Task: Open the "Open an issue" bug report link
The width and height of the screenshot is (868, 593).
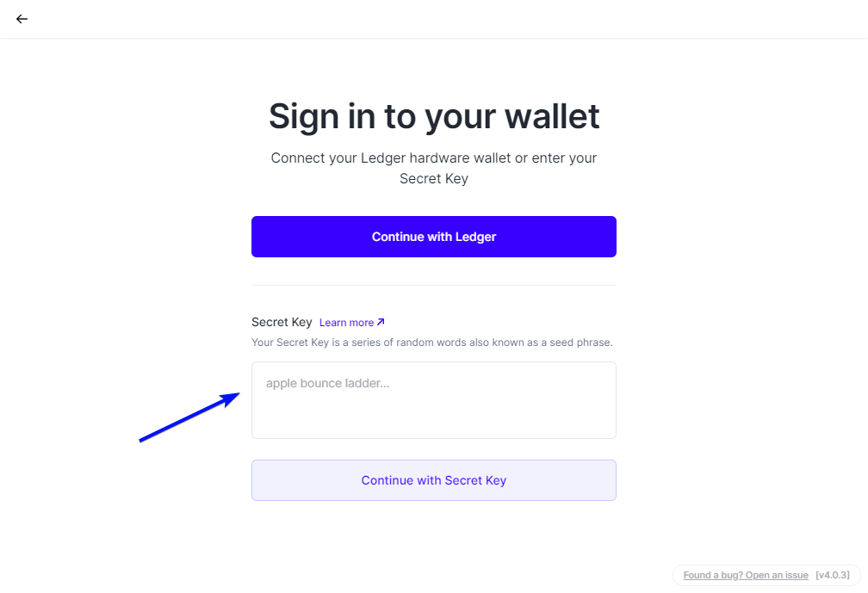Action: pyautogui.click(x=778, y=575)
